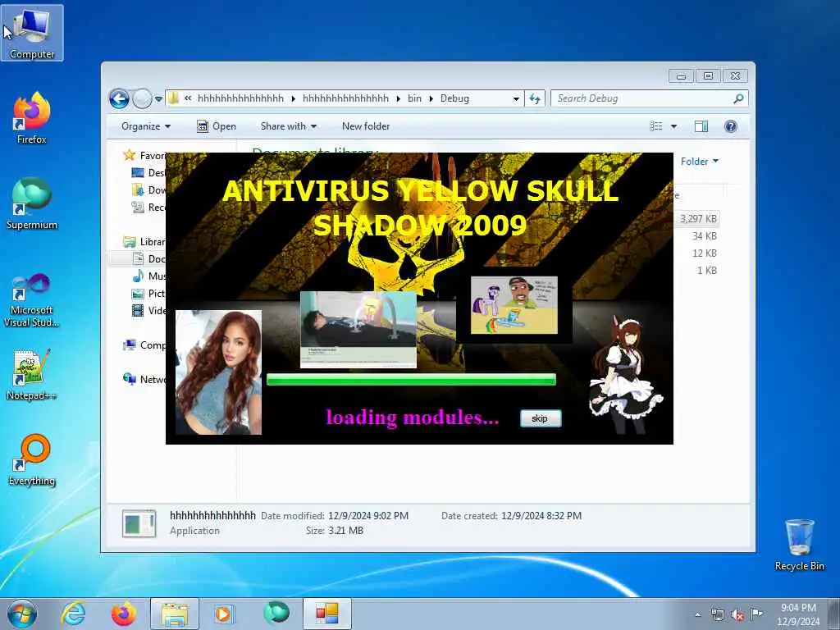Click the Open toolbar button
The image size is (840, 630).
tap(217, 126)
